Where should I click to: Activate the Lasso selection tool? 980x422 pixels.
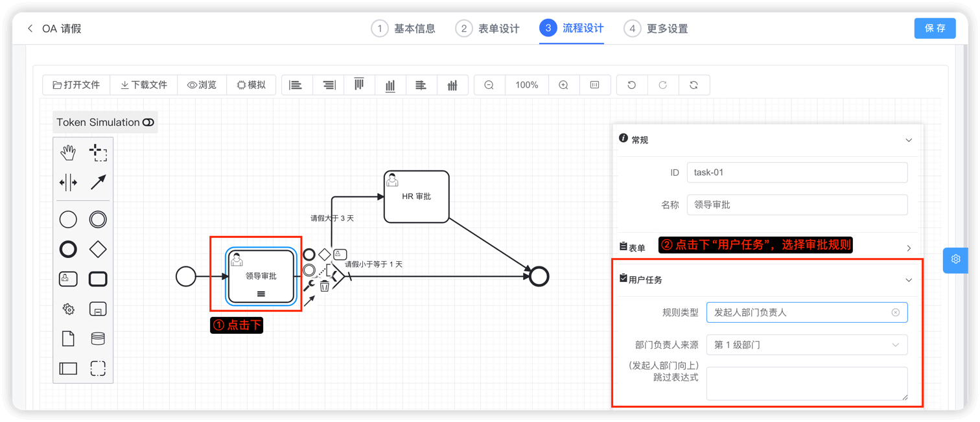click(98, 152)
